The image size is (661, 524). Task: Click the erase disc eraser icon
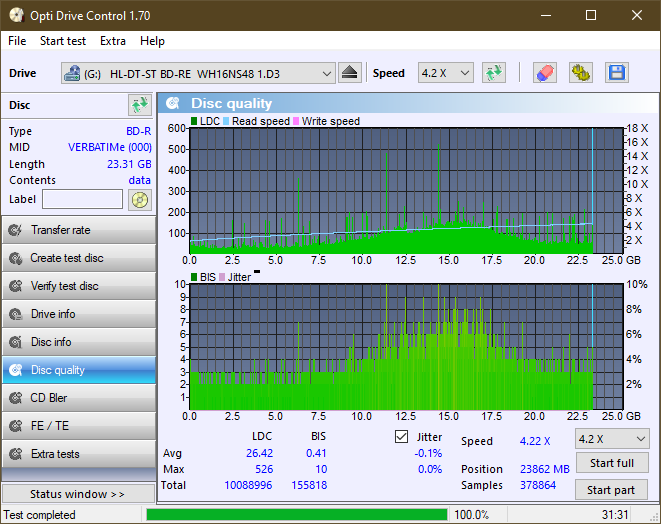tap(545, 73)
